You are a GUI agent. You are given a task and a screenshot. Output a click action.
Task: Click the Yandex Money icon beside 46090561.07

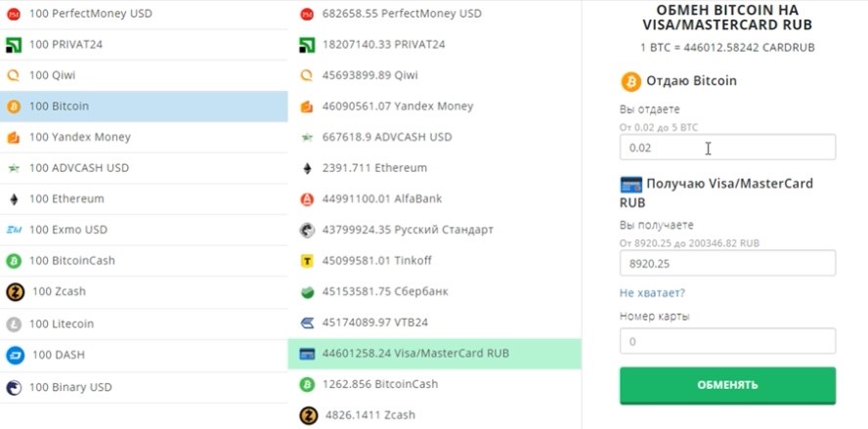307,107
